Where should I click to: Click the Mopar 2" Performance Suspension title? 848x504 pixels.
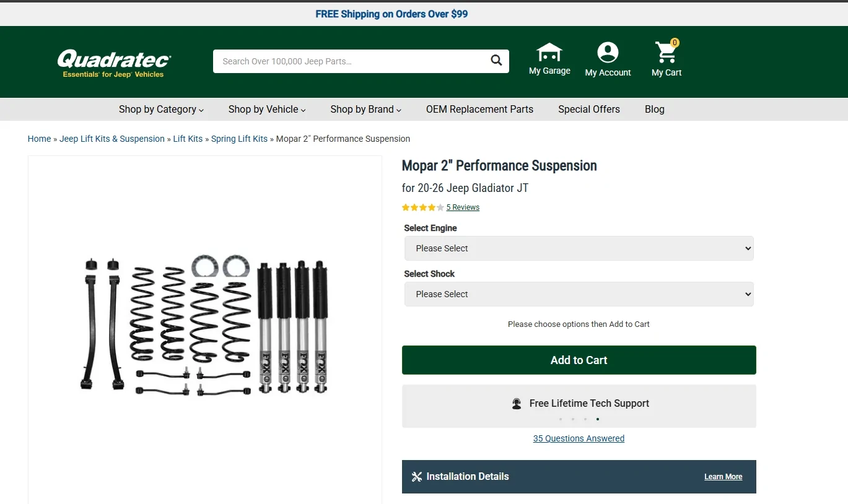point(499,166)
